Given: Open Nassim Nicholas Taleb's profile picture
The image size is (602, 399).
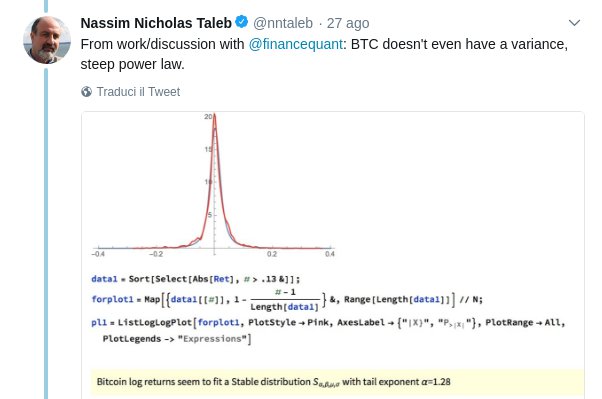Looking at the screenshot, I should click(47, 40).
